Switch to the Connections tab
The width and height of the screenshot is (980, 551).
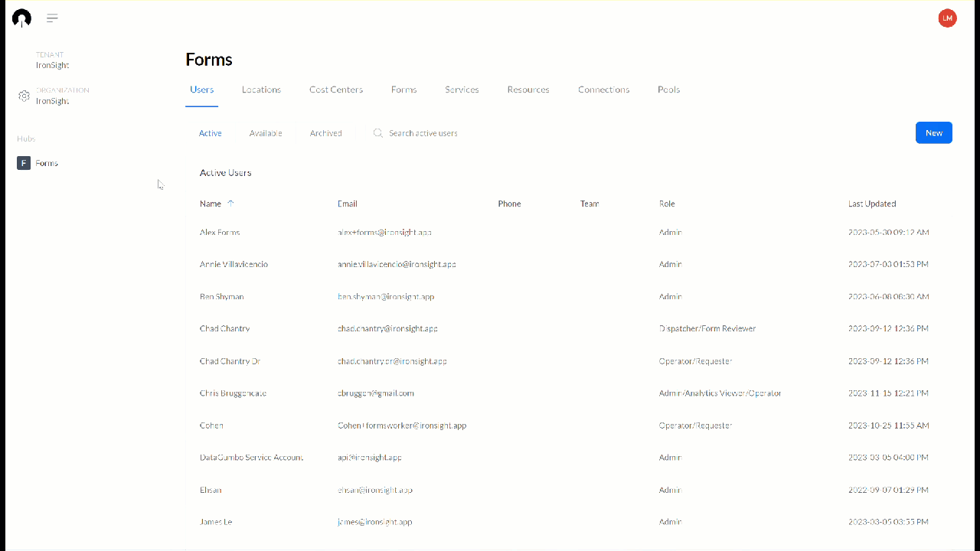[603, 90]
